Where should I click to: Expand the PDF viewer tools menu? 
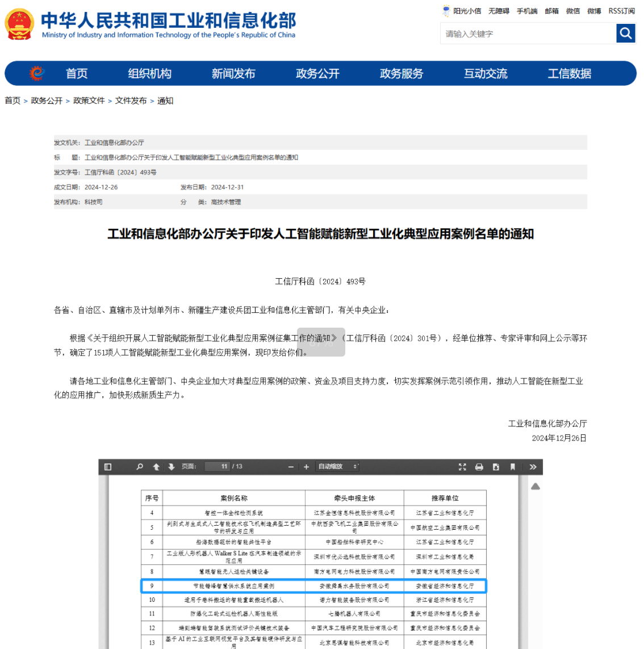pos(533,467)
